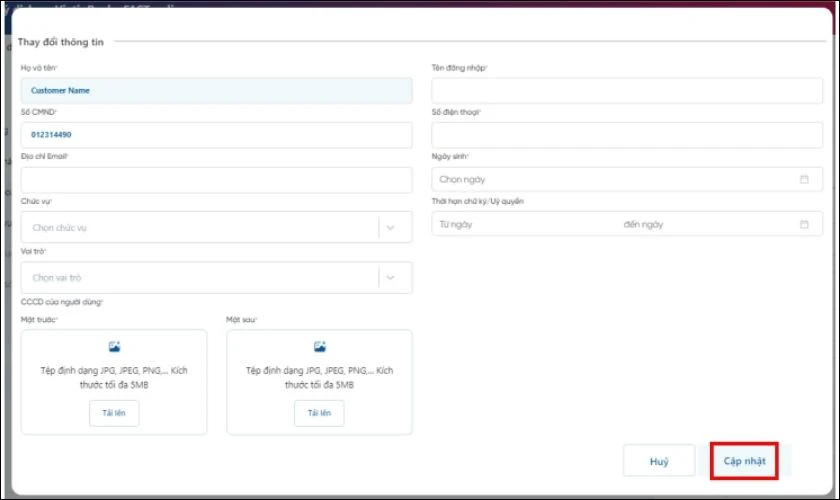The image size is (840, 500).
Task: Open the Chọn vai trò dropdown arrow
Action: (x=391, y=278)
